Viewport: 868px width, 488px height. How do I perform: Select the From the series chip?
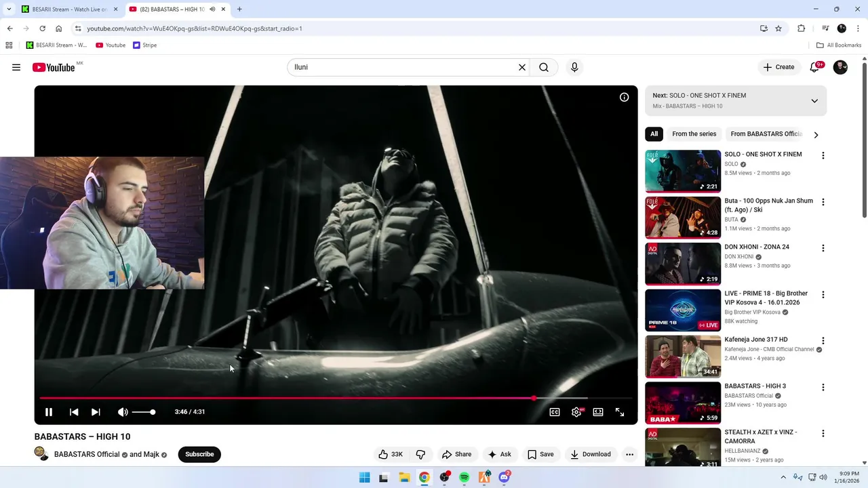point(694,134)
